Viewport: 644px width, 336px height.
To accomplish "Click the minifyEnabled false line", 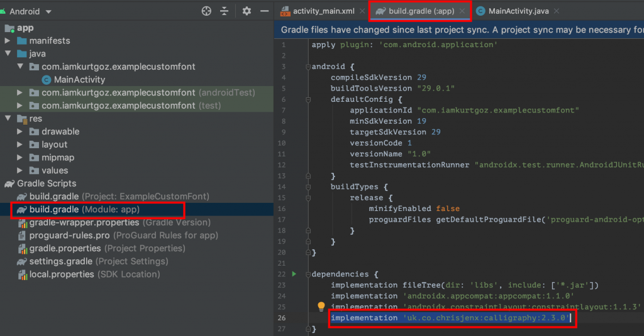I will [414, 209].
